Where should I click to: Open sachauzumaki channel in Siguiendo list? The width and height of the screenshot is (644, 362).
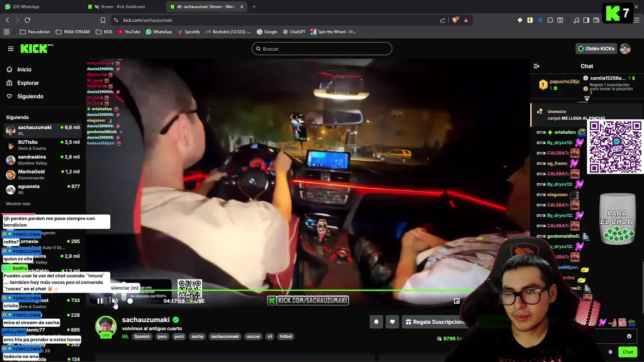click(43, 130)
